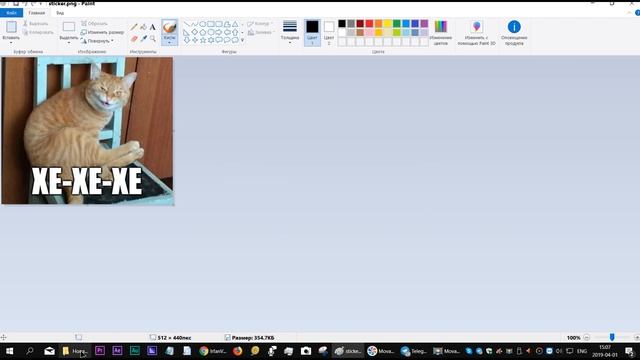Image resolution: width=640 pixels, height=360 pixels.
Task: Select the Color picker eyedropper tool
Action: coord(143,39)
